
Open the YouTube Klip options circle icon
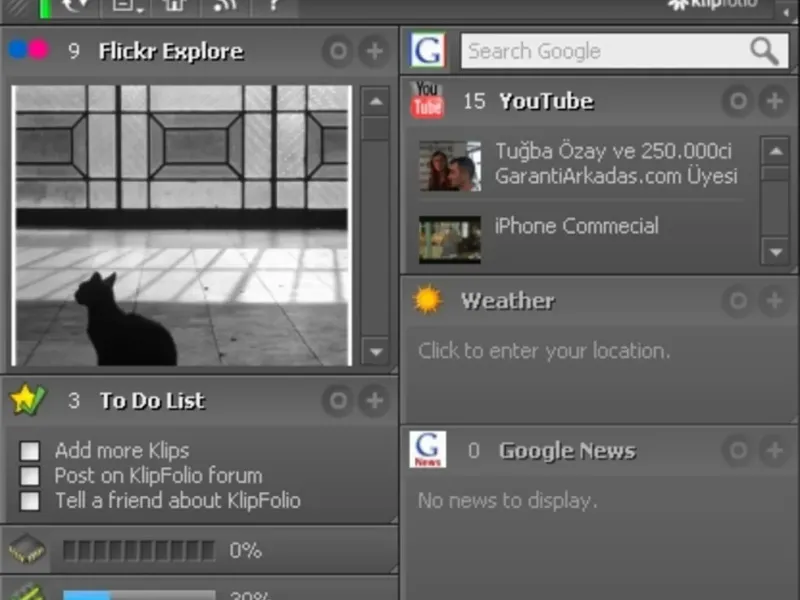pyautogui.click(x=738, y=101)
